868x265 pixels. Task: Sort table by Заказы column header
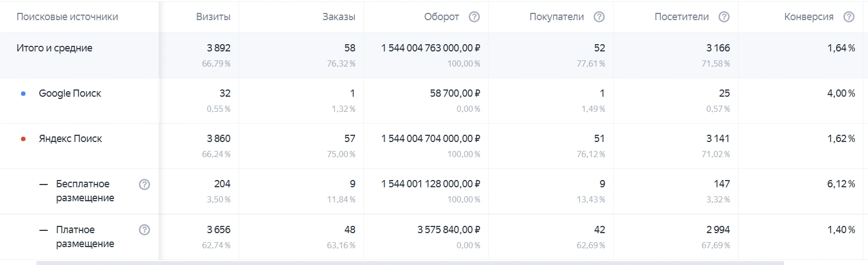click(338, 17)
